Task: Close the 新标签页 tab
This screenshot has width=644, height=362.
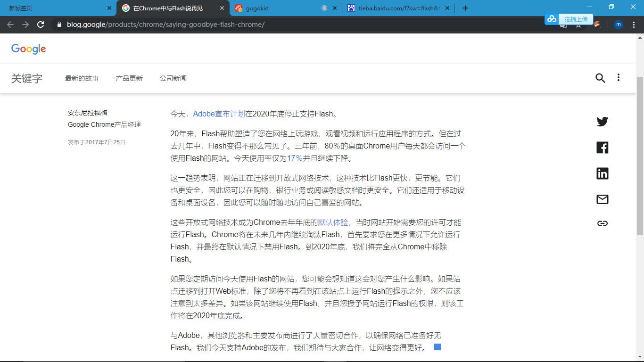Action: pyautogui.click(x=109, y=8)
